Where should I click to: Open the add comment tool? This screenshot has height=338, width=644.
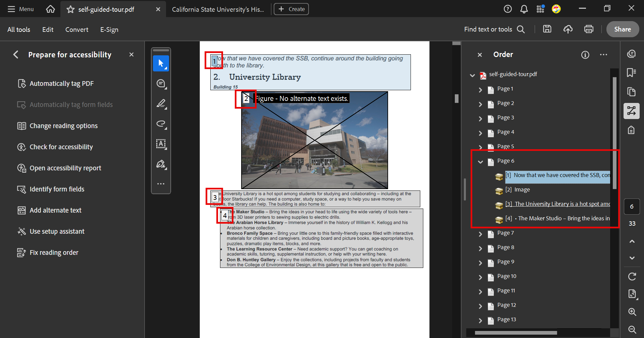click(161, 83)
